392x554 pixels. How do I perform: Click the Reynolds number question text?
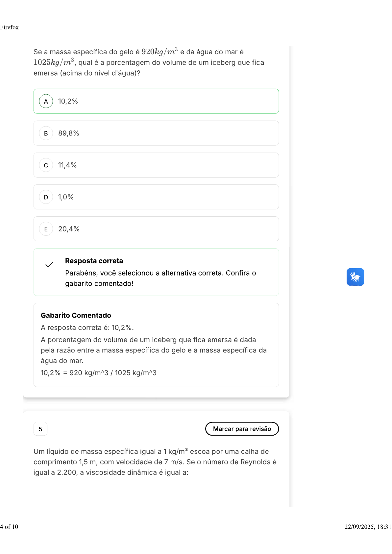coord(155,462)
